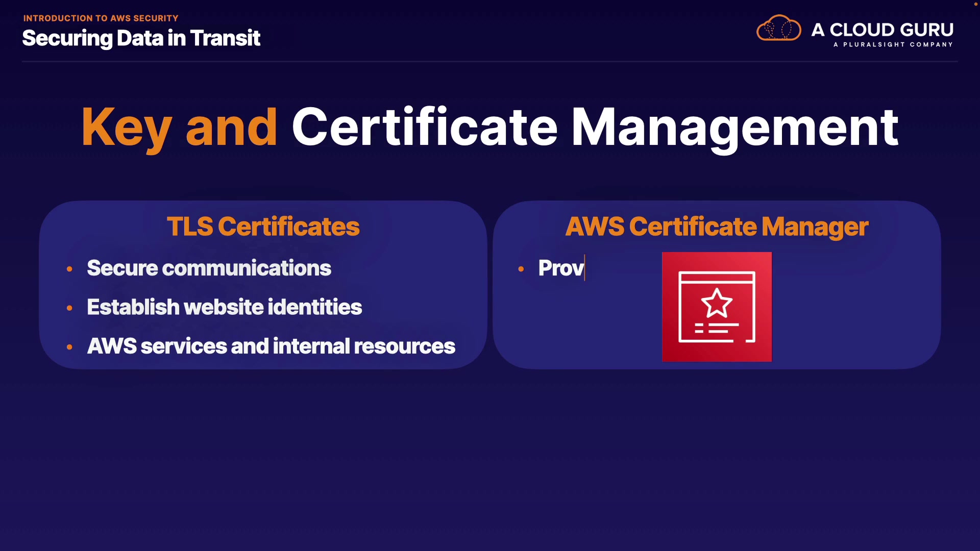Click the bullet before AWS services line
This screenshot has width=980, height=551.
69,347
